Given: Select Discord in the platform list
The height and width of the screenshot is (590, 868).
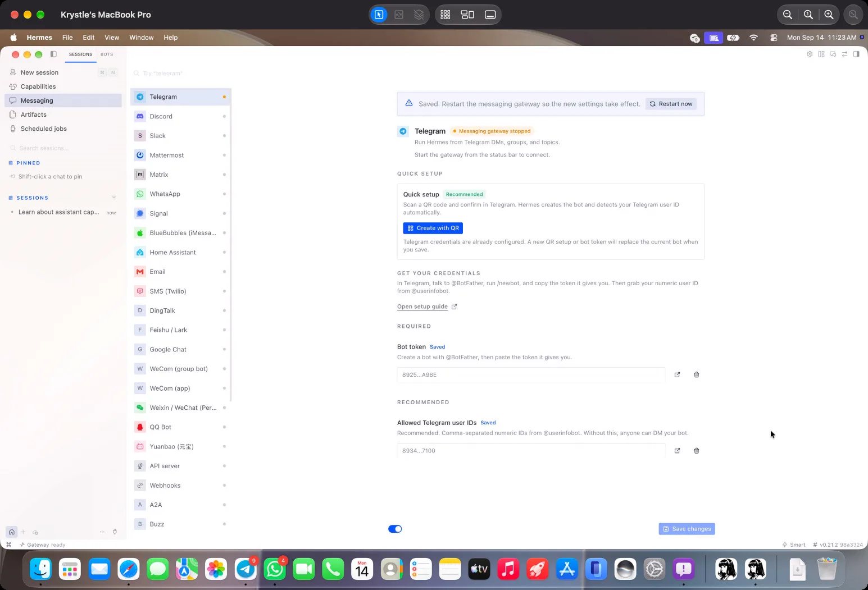Looking at the screenshot, I should (180, 116).
